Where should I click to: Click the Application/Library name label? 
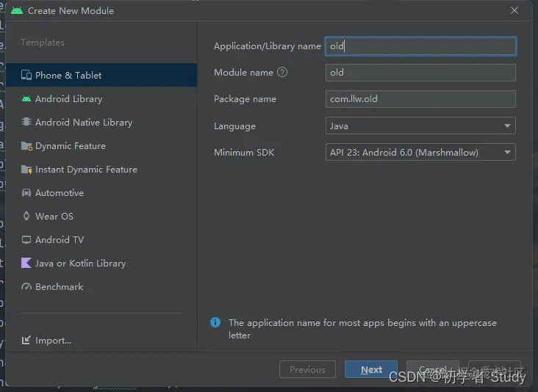click(x=268, y=46)
